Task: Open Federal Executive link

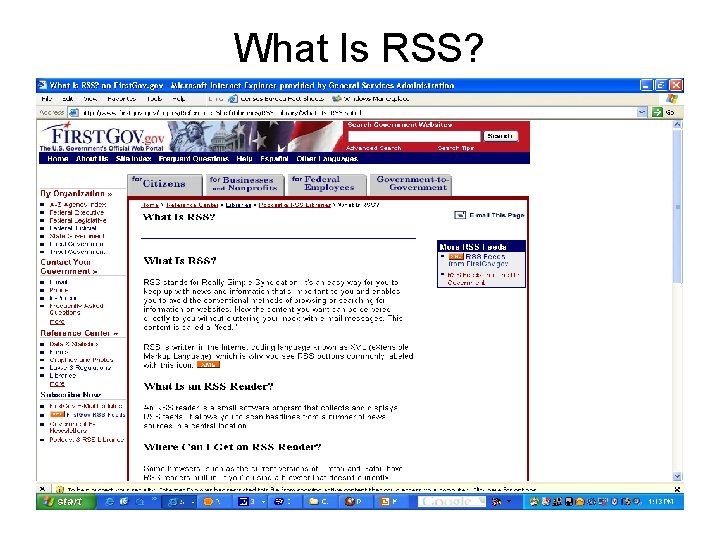Action: [77, 213]
